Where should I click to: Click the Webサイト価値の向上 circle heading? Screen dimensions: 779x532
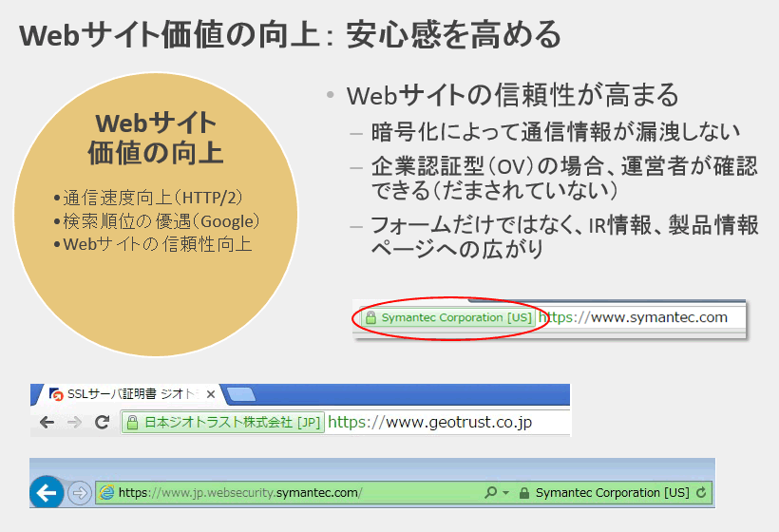156,138
